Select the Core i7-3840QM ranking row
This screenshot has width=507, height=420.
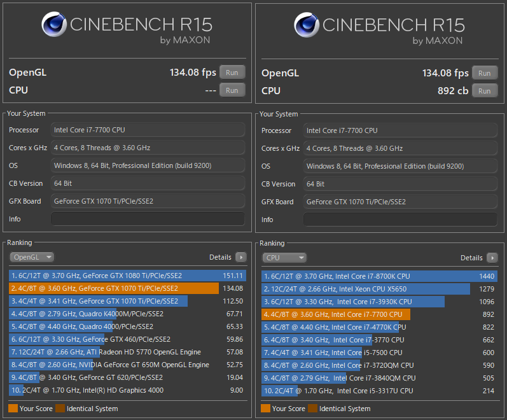click(379, 378)
